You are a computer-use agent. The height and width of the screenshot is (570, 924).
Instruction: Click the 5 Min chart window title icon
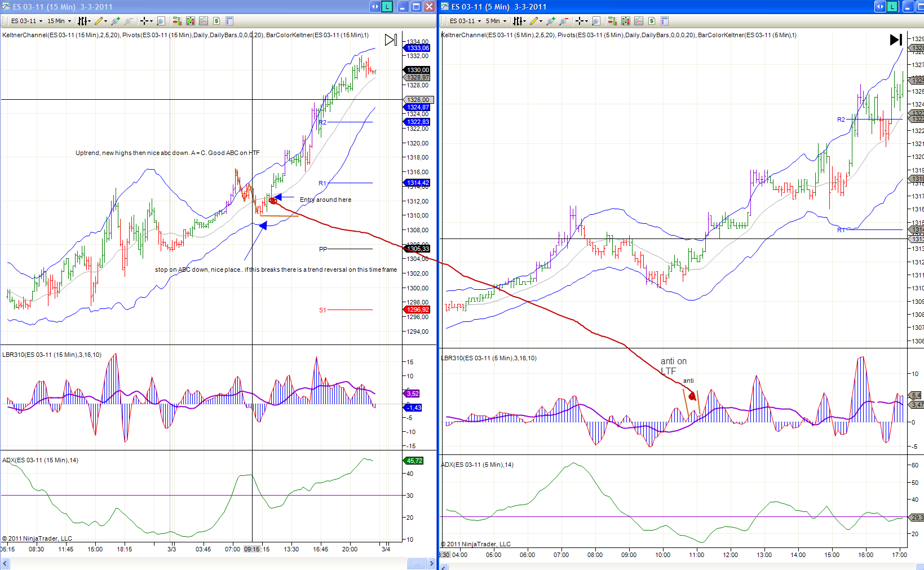click(445, 7)
